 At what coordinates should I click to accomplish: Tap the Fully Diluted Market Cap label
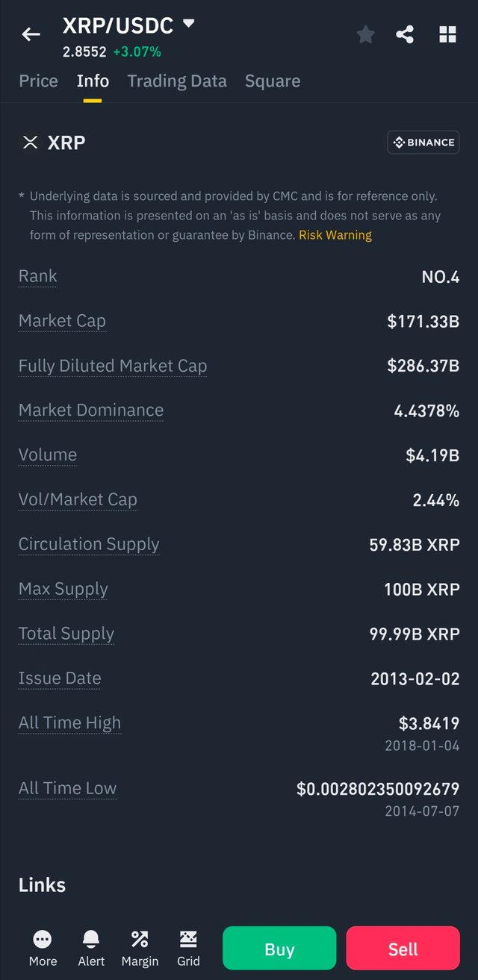[113, 366]
